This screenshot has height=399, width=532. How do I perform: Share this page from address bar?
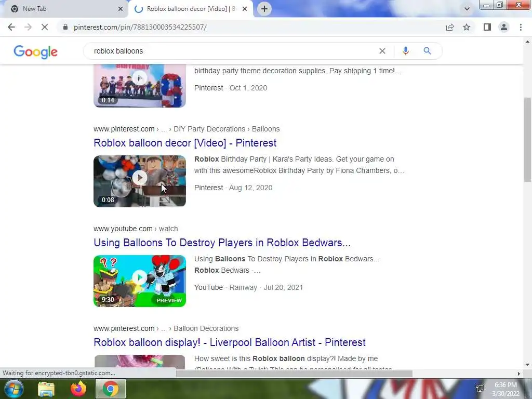(450, 27)
